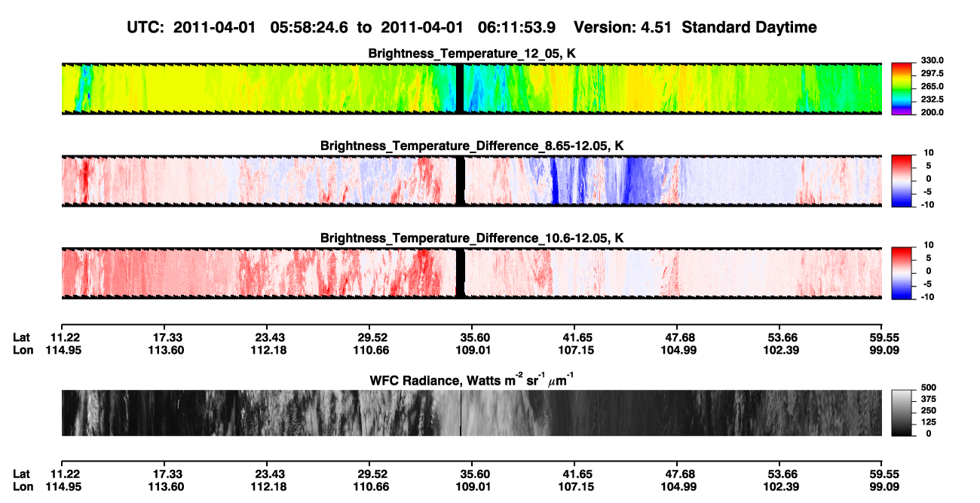
Task: Click latitude 53.66 below the WFC Radiance panel
Action: tap(781, 474)
